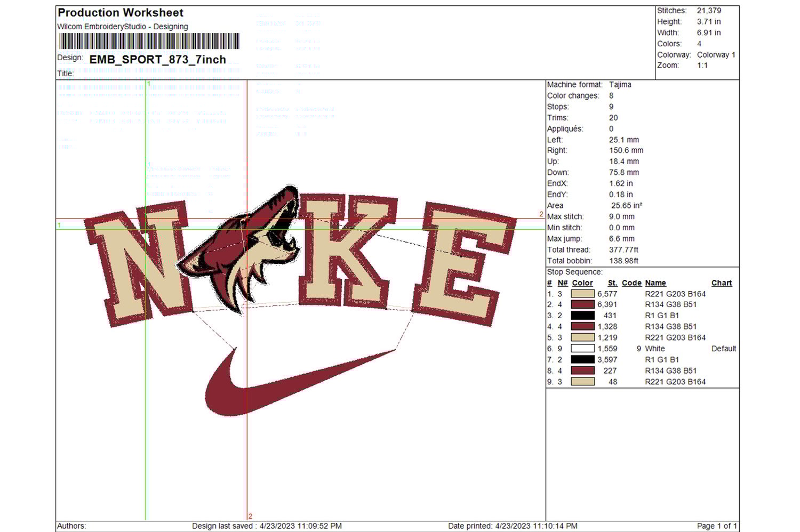Select the "Design last saved" timestamp
The height and width of the screenshot is (532, 800).
click(x=267, y=526)
